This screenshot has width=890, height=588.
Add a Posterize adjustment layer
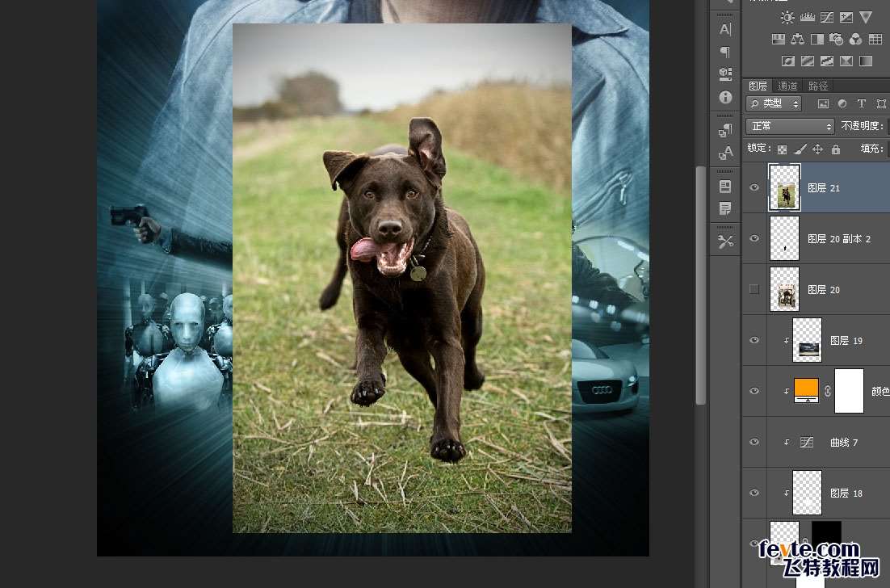point(807,60)
